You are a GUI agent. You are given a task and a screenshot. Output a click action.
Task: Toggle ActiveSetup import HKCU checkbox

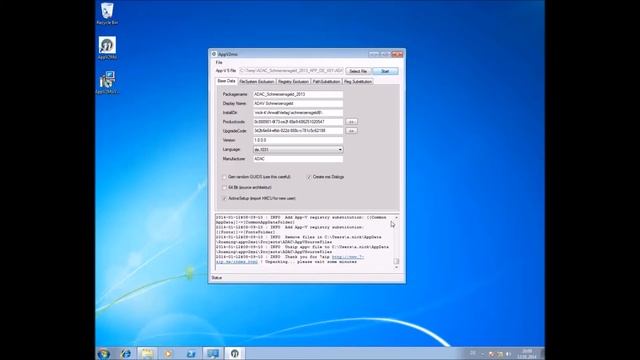coord(224,198)
